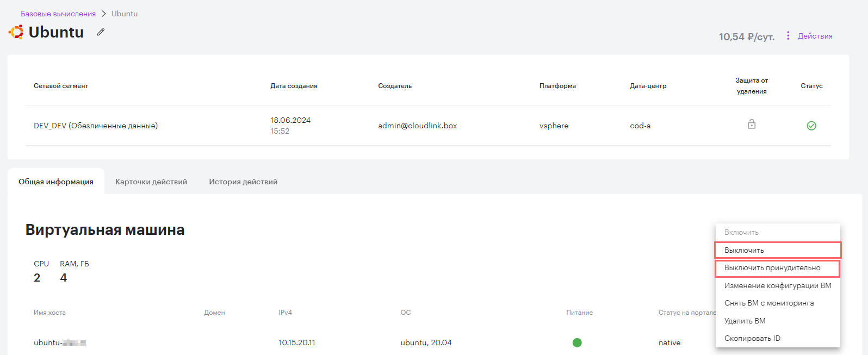Open the three-dot actions menu icon

click(x=788, y=36)
